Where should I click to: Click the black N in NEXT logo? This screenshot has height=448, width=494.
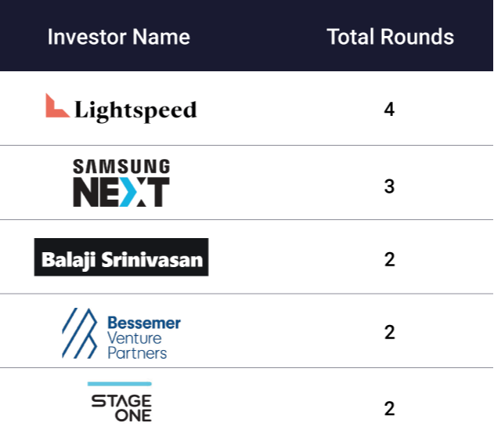pyautogui.click(x=84, y=192)
